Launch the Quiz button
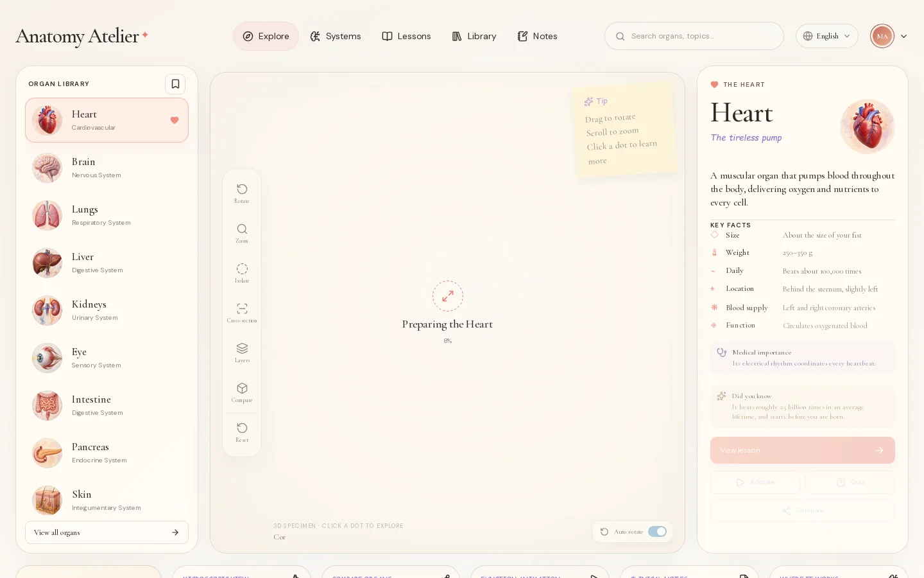The image size is (924, 578). click(x=850, y=482)
